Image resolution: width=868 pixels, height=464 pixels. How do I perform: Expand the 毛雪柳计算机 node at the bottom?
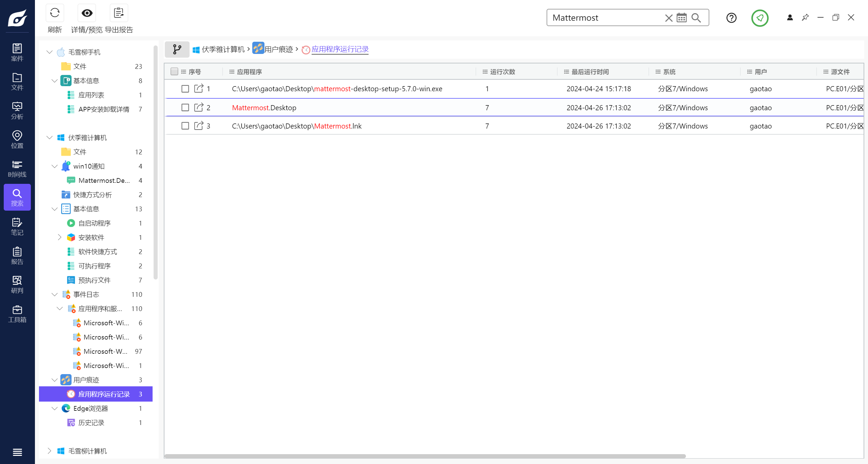(x=49, y=451)
